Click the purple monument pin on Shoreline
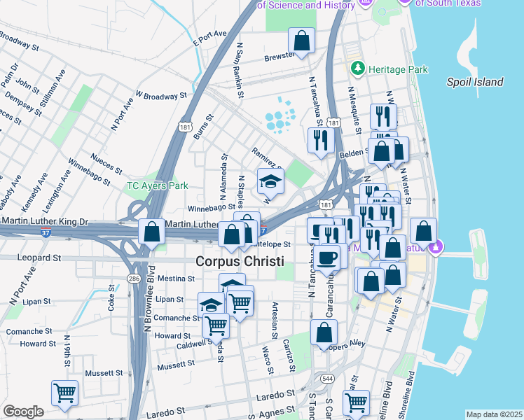 point(436,248)
